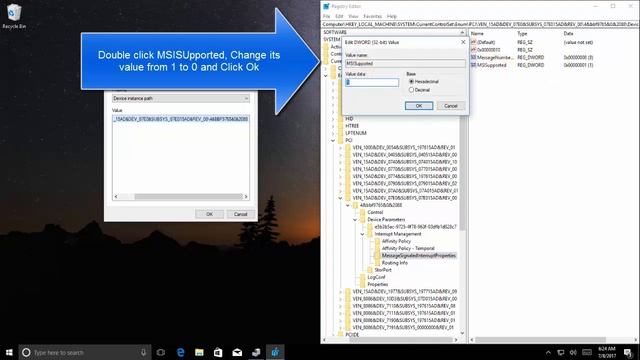Select the VEN_8086&DEV_10D3 key

(404, 299)
